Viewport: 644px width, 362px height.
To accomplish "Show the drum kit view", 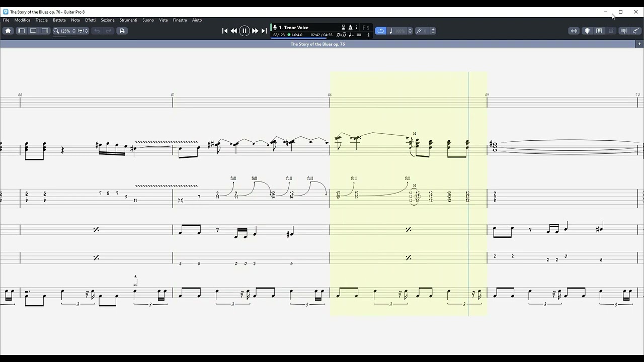I will pos(611,31).
